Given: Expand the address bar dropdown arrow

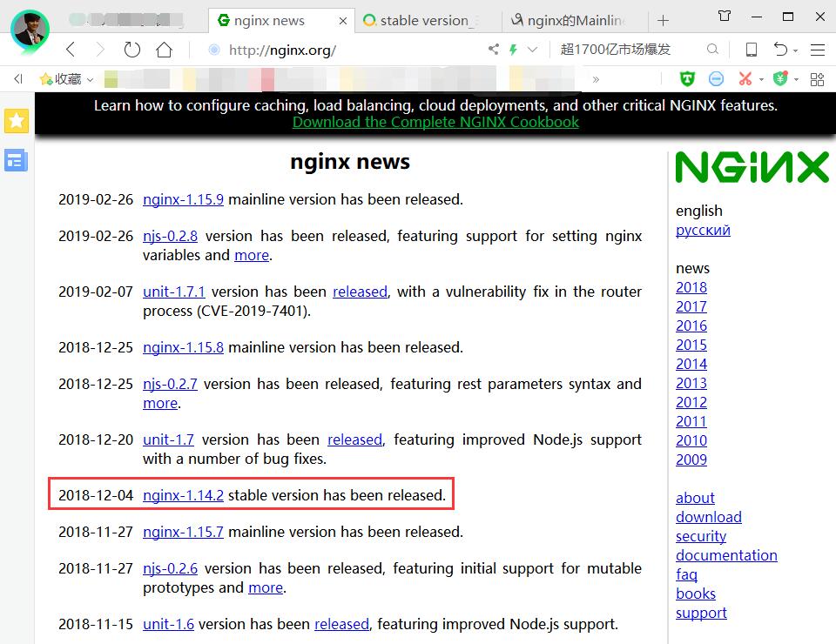Looking at the screenshot, I should 532,50.
